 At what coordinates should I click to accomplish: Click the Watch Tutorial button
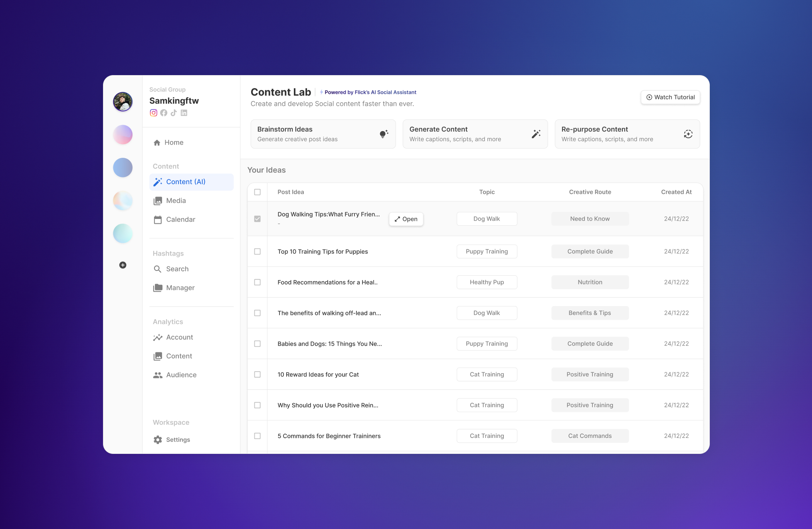coord(670,97)
